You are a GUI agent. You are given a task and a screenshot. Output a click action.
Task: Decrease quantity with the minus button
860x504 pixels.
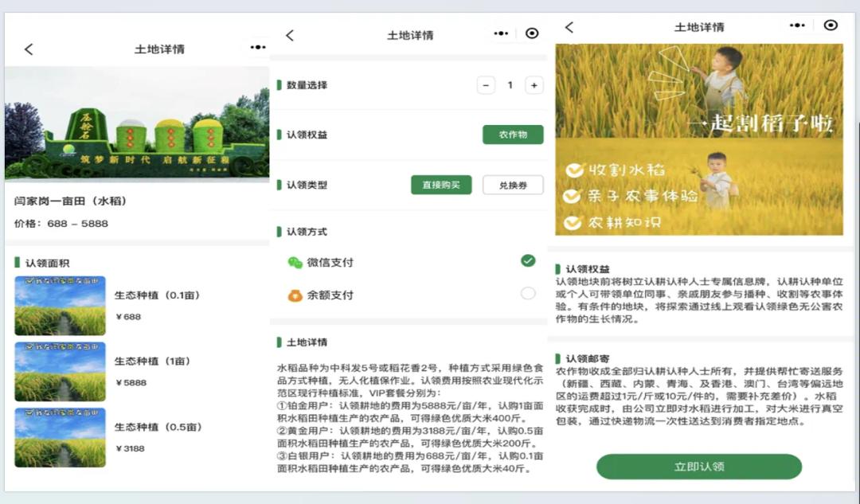coord(486,85)
